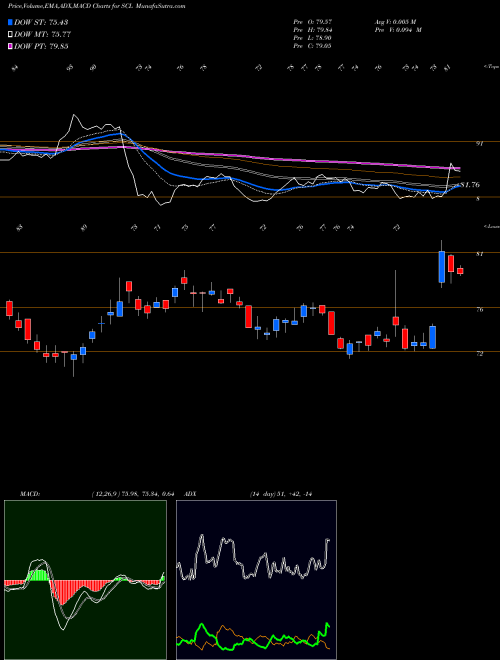Image resolution: width=500 pixels, height=660 pixels.
Task: Click the 81.76 price label on EMA chart
Action: [x=470, y=185]
